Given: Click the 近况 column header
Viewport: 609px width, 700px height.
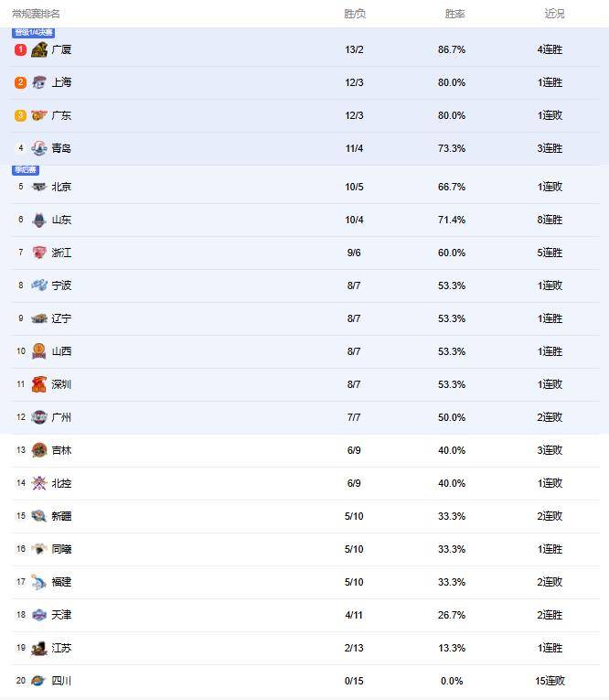Looking at the screenshot, I should pos(554,14).
